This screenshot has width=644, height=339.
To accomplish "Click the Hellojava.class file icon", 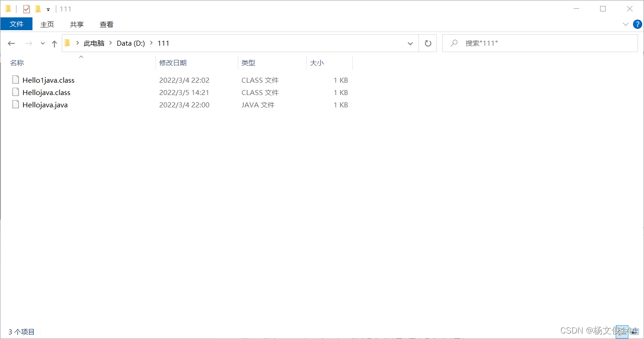I will tap(16, 92).
